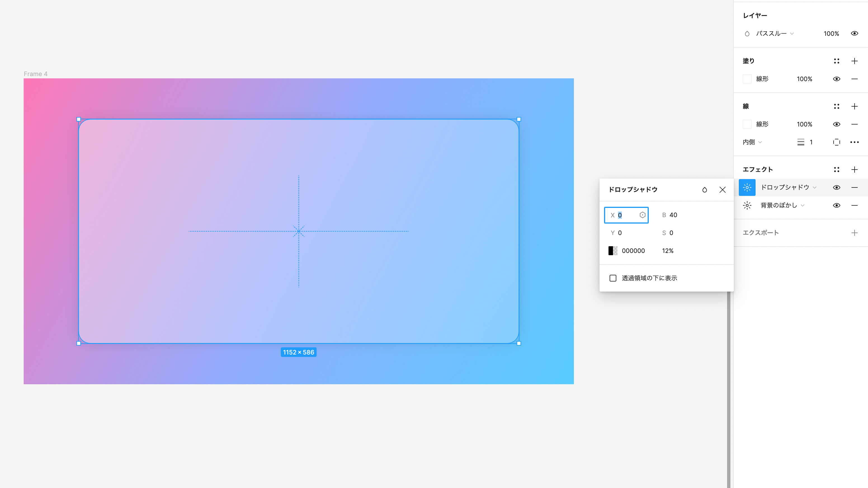Screen dimensions: 868x488
Task: Open layer blend mode droplet icon
Action: click(747, 34)
